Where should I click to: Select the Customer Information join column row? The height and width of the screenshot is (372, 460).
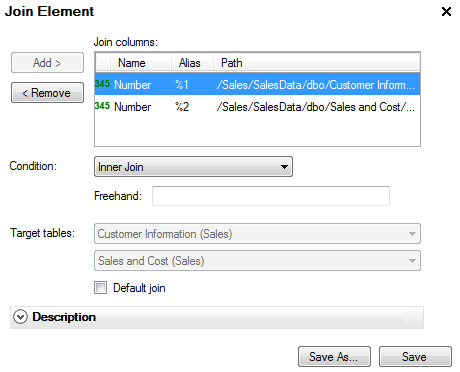257,84
